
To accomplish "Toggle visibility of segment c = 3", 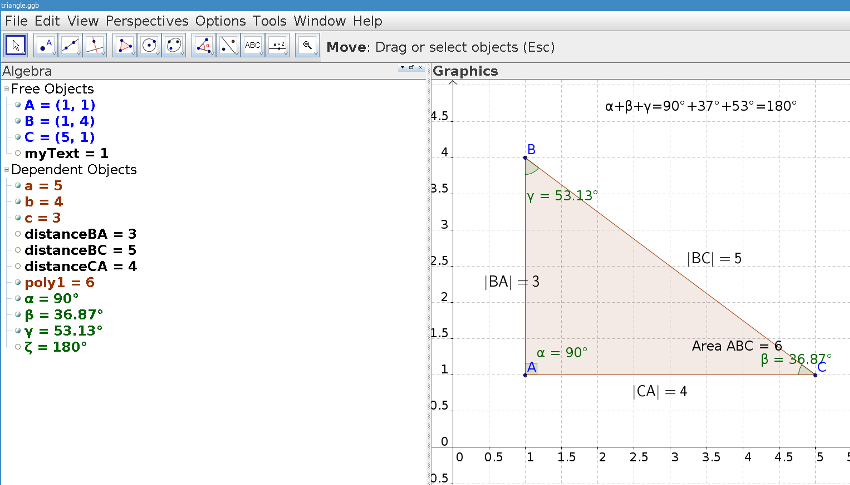I will click(18, 218).
